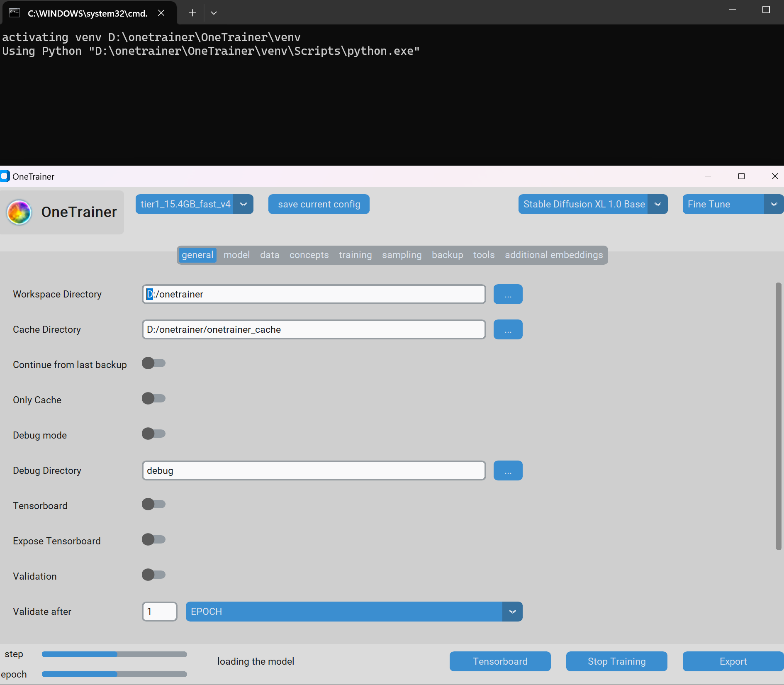The height and width of the screenshot is (685, 784).
Task: Toggle Expose Tensorboard switch
Action: (x=154, y=539)
